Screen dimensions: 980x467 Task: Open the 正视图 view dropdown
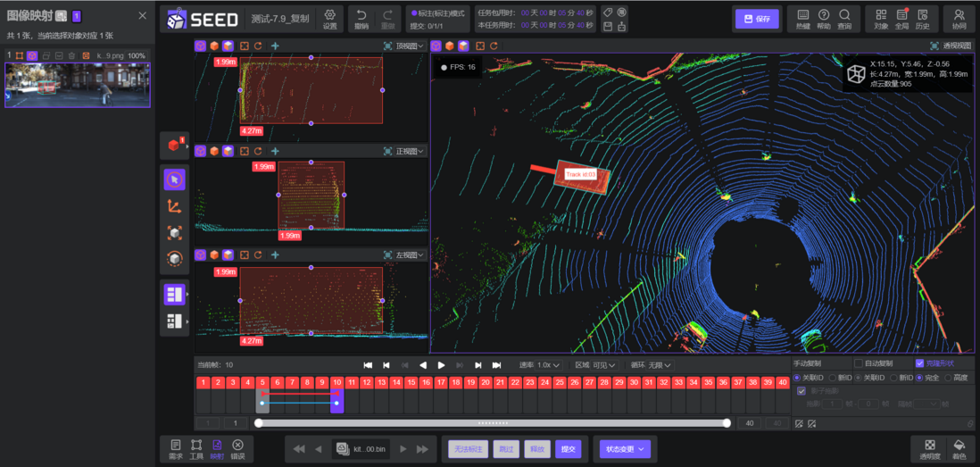click(410, 151)
